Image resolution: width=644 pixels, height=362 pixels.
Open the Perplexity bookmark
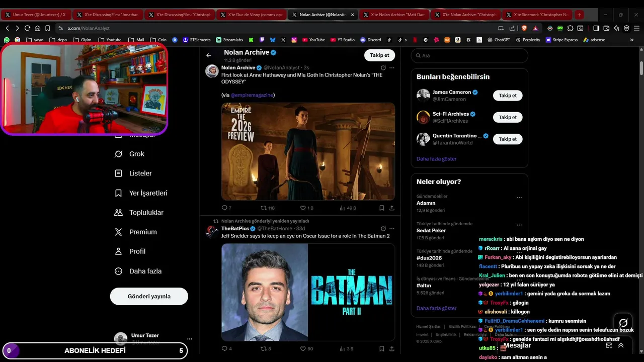pos(528,40)
